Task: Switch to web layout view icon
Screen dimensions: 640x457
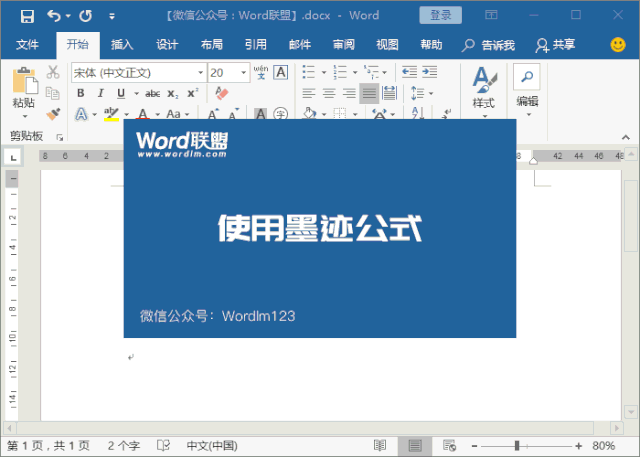Action: click(449, 446)
